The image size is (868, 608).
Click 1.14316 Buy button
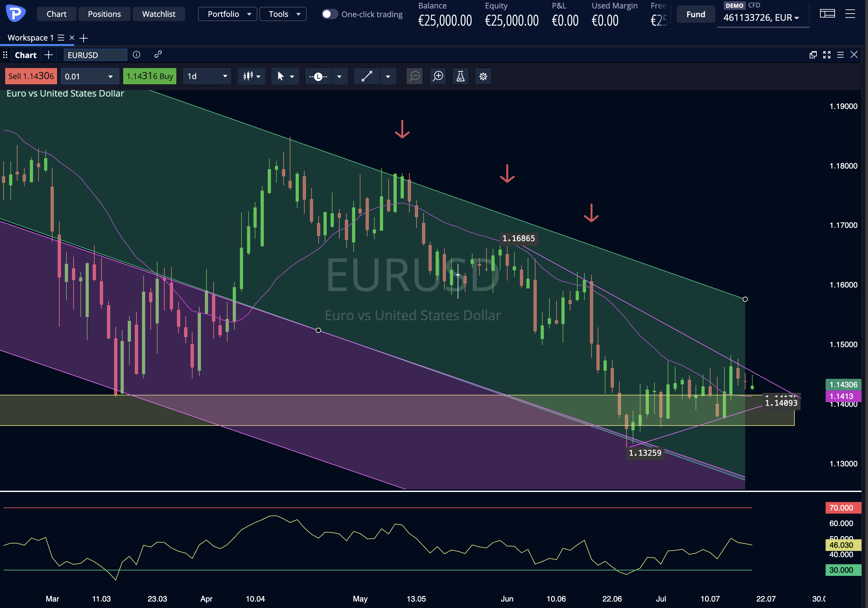pyautogui.click(x=150, y=76)
